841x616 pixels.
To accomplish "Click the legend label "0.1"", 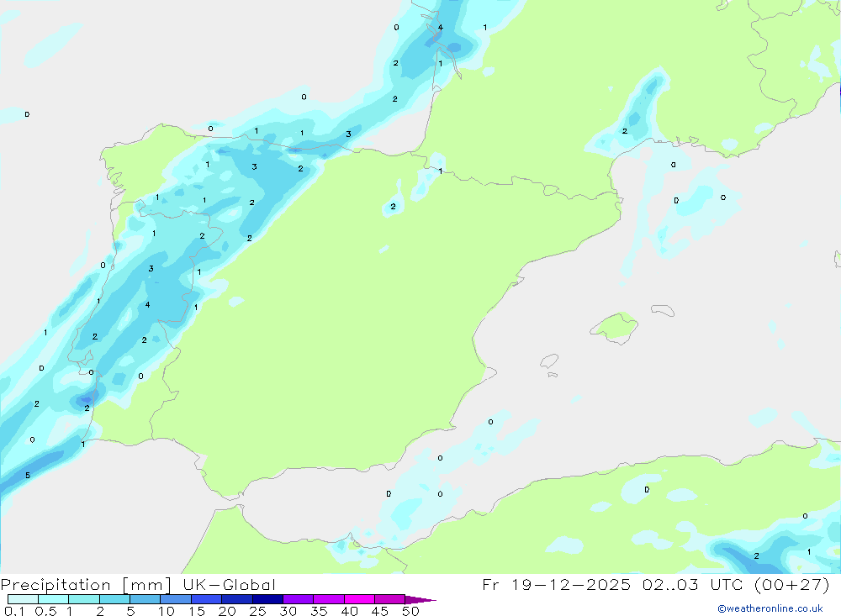I will coord(14,611).
